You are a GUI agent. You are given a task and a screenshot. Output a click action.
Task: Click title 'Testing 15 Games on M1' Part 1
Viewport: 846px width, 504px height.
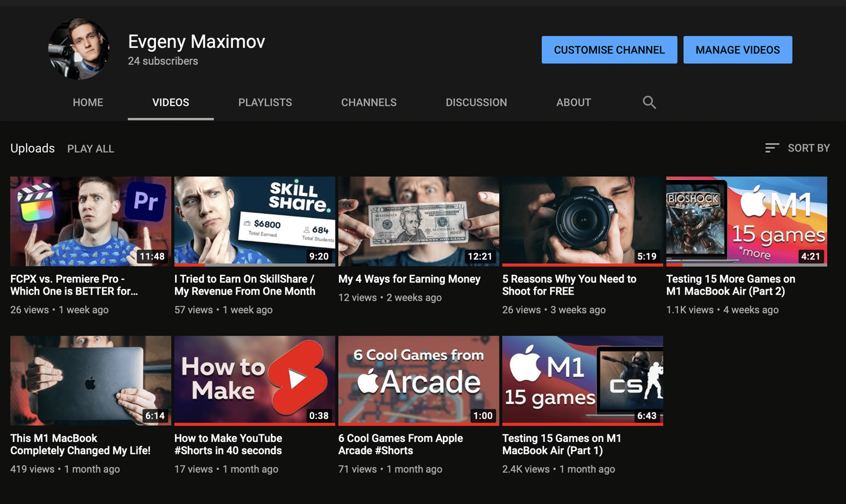pos(562,445)
